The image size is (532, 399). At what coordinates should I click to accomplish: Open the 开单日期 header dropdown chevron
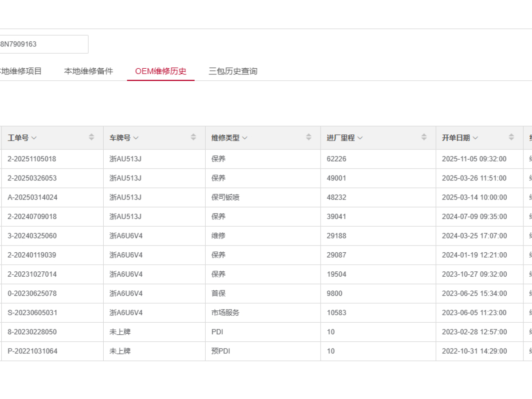point(475,138)
